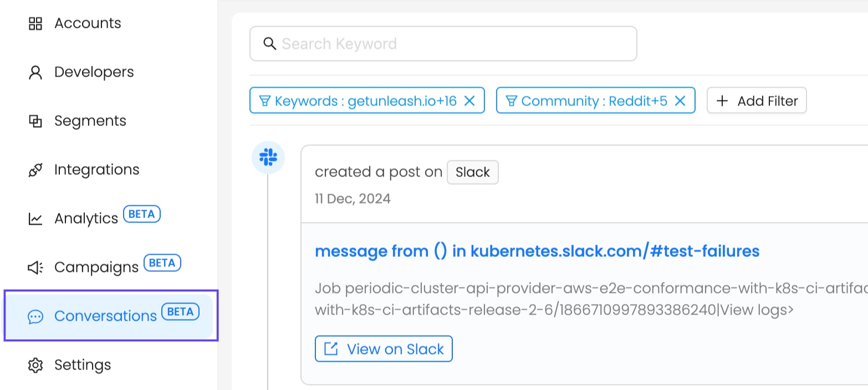Click the Segments overlapping squares icon
Screen dimensions: 868x390
35,121
